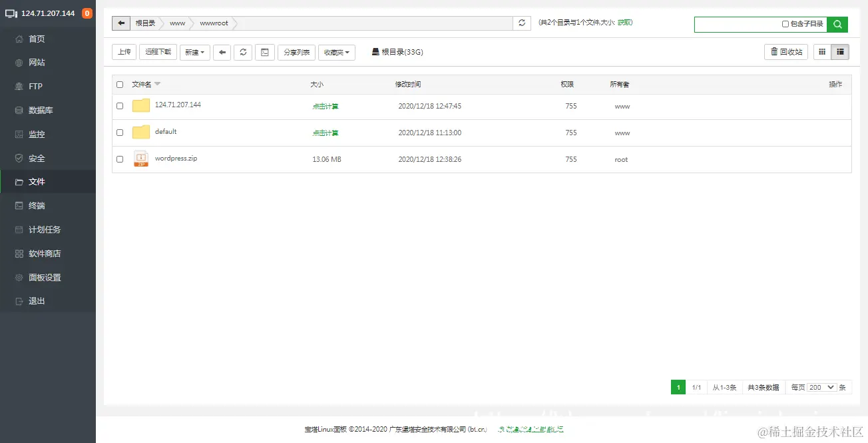Click the green search magnifier button
This screenshot has width=868, height=443.
[x=837, y=24]
